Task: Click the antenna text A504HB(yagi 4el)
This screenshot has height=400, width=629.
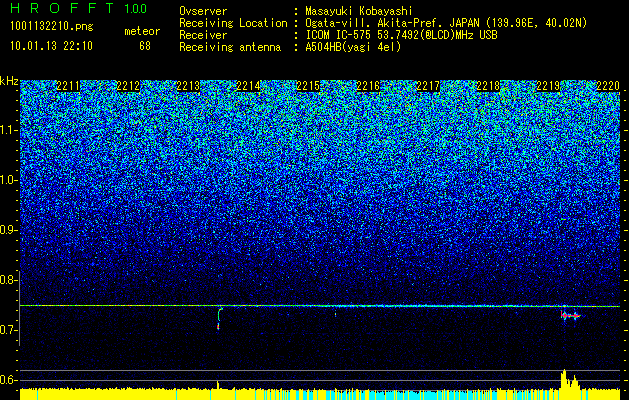Action: pyautogui.click(x=353, y=47)
